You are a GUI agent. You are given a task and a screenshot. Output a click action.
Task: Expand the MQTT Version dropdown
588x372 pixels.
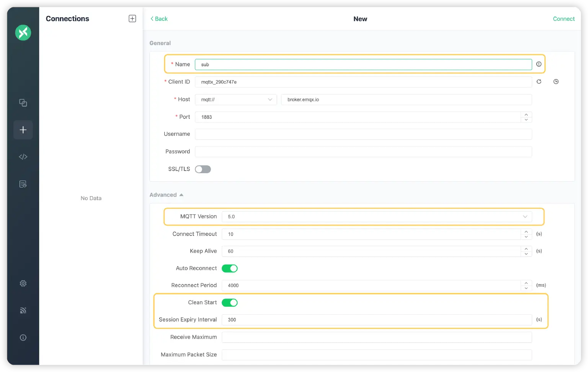(377, 217)
